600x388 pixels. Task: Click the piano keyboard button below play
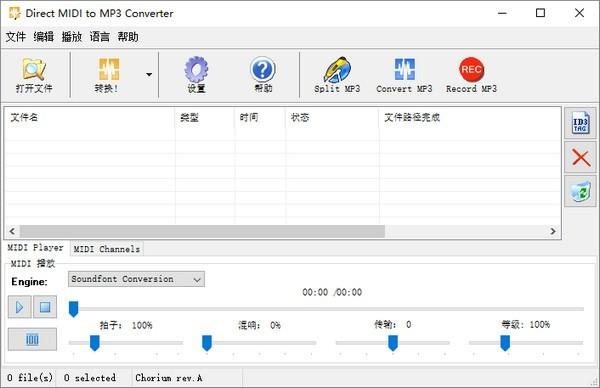pos(32,339)
